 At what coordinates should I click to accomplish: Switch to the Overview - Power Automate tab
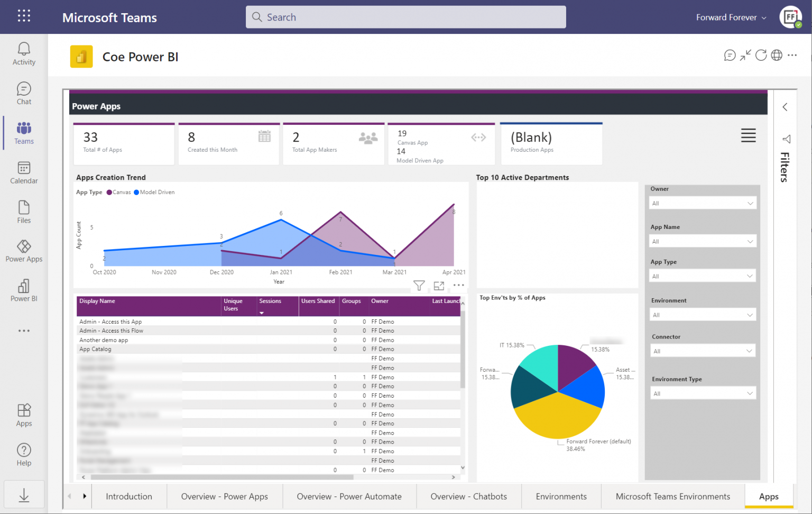point(349,497)
